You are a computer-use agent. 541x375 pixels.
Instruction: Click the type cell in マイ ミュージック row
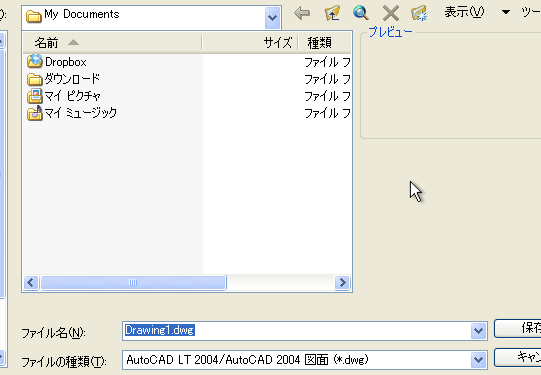pyautogui.click(x=327, y=113)
